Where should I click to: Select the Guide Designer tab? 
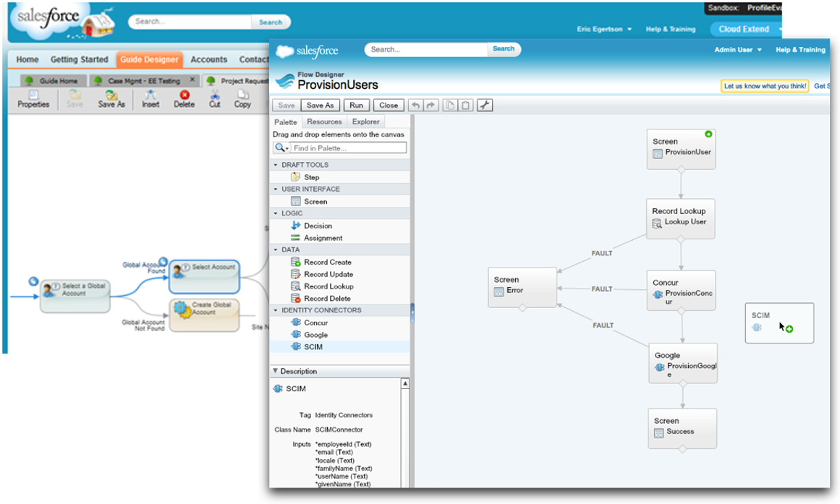pos(149,59)
